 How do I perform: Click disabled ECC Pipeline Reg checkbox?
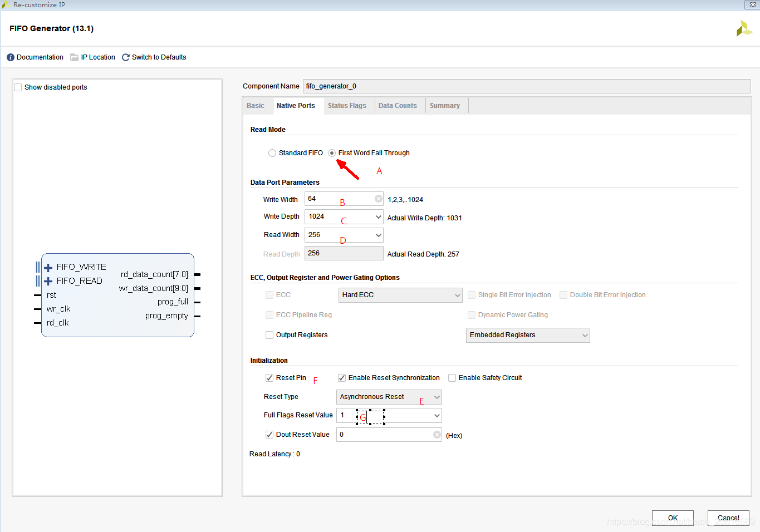click(269, 315)
